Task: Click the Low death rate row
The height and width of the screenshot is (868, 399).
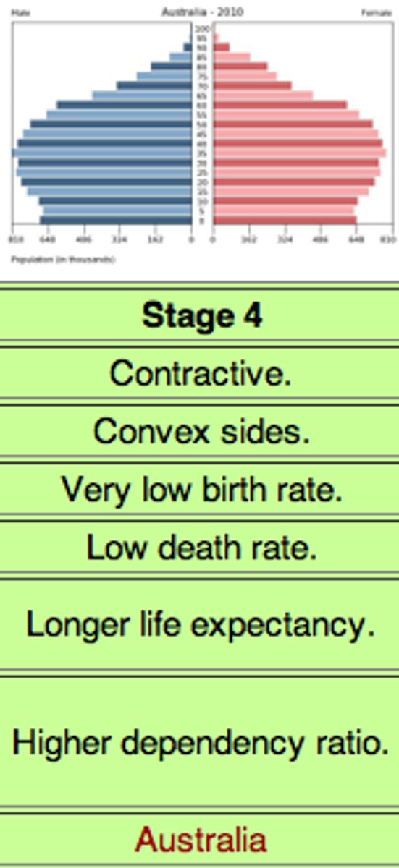Action: tap(199, 548)
